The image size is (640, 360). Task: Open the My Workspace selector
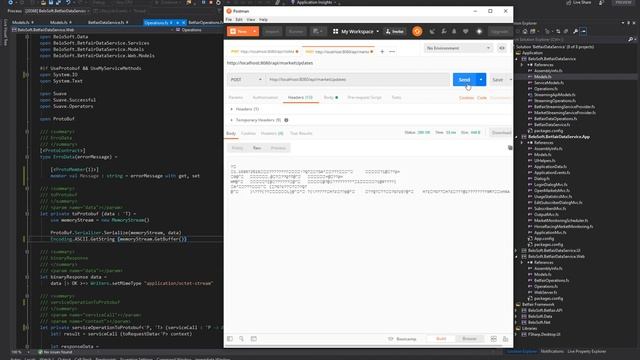(356, 31)
